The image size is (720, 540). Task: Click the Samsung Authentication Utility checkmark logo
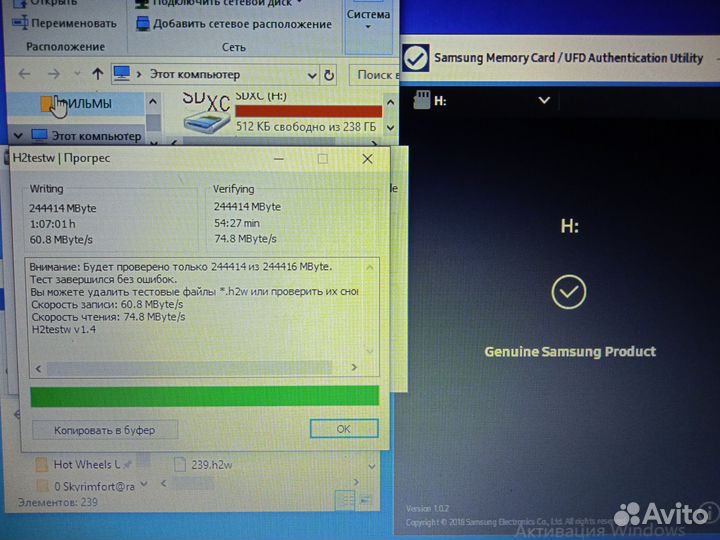point(416,58)
